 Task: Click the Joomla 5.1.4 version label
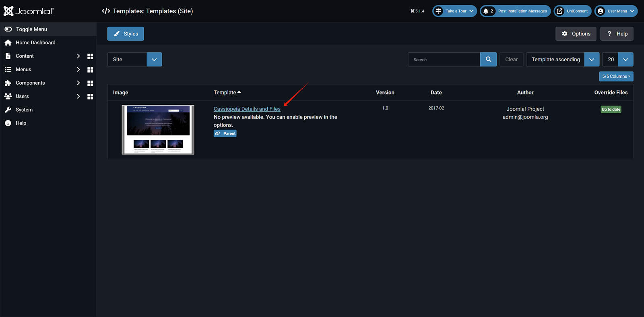(x=417, y=11)
